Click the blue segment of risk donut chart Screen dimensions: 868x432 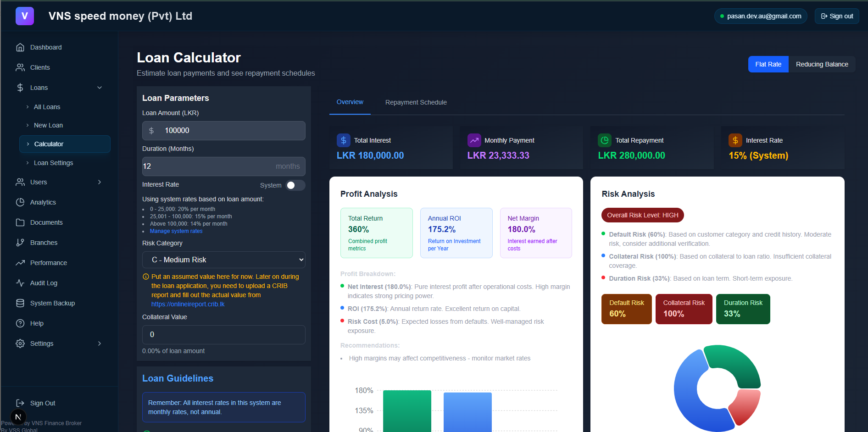click(685, 393)
